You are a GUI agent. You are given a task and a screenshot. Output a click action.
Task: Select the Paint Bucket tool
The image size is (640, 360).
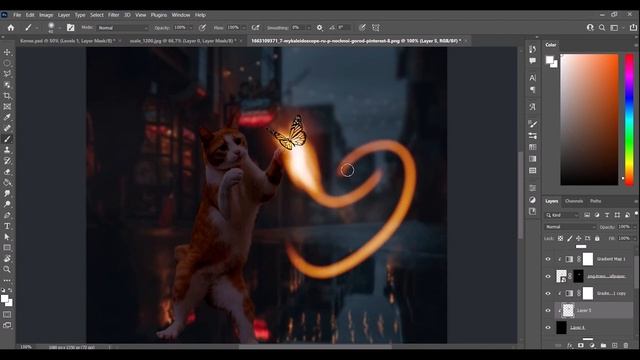click(x=7, y=182)
